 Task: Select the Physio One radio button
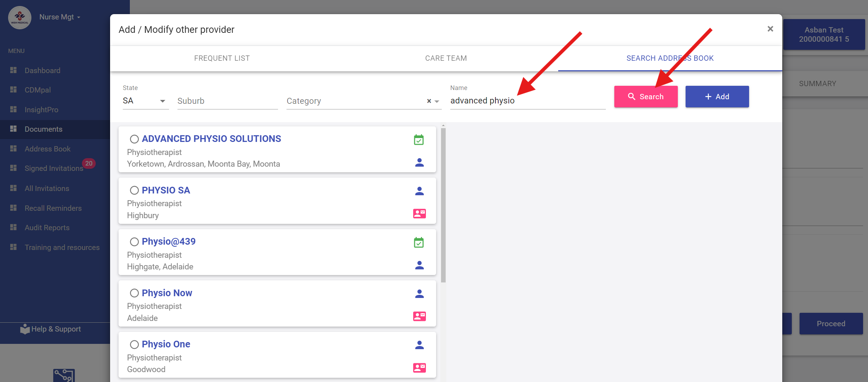pos(134,344)
